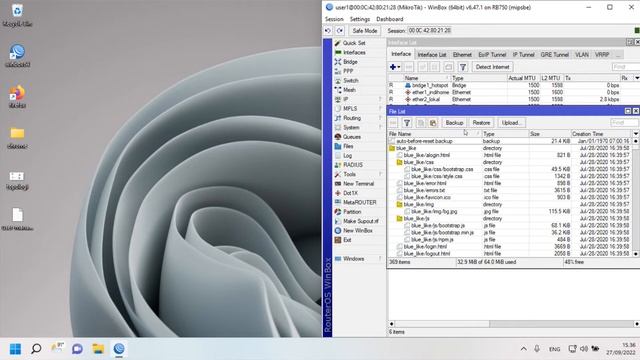The height and width of the screenshot is (360, 640).
Task: Click Exit in the sidebar
Action: pos(347,240)
